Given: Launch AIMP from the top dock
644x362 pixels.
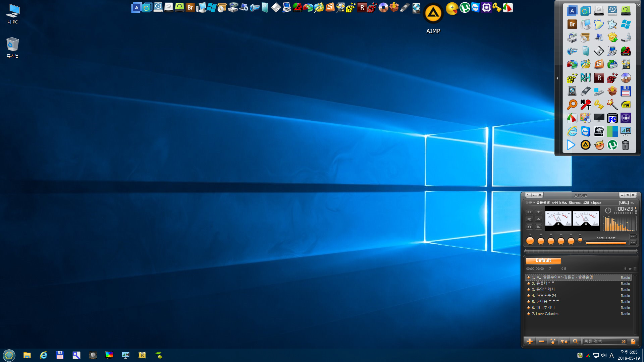Looking at the screenshot, I should pos(433,13).
